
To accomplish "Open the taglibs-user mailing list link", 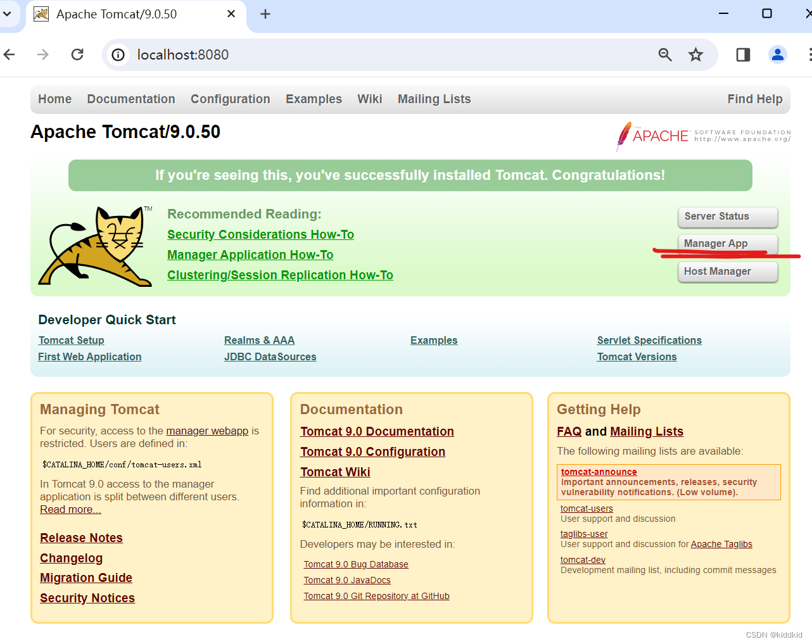I will coord(584,534).
